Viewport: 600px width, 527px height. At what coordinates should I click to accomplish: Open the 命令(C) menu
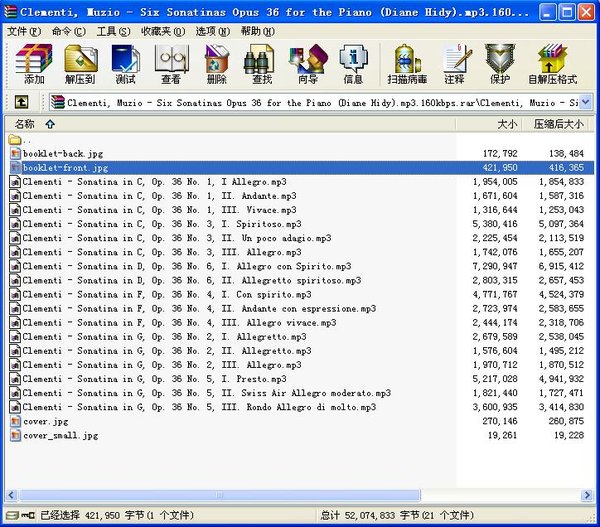[x=69, y=31]
